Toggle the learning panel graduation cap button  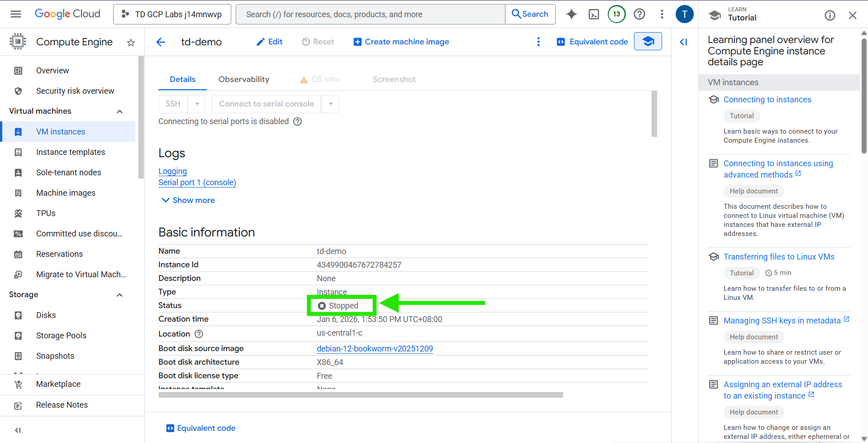(x=648, y=42)
